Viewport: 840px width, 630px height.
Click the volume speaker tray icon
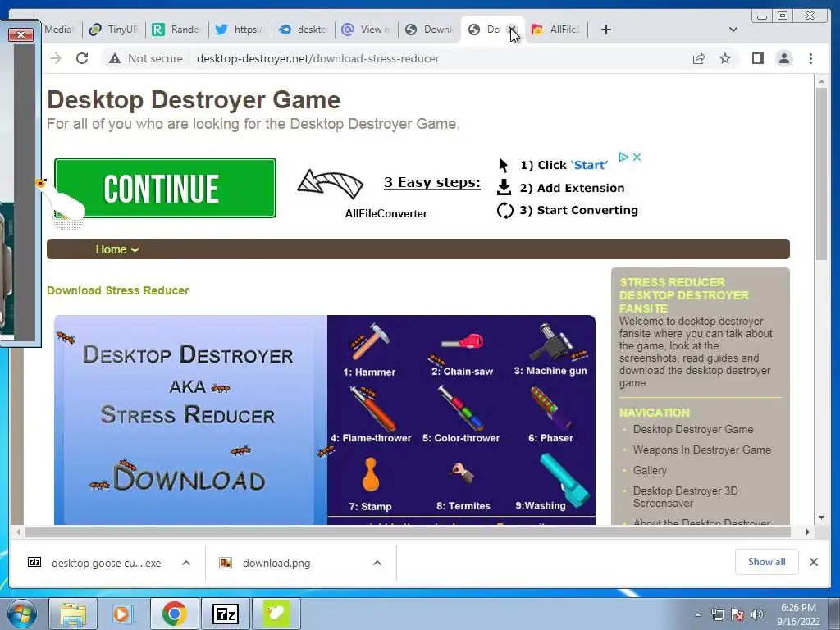757,614
